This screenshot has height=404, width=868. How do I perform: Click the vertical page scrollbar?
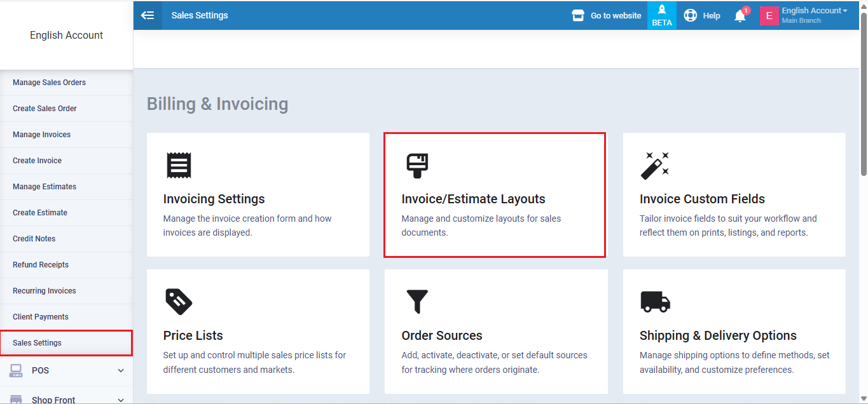863,95
